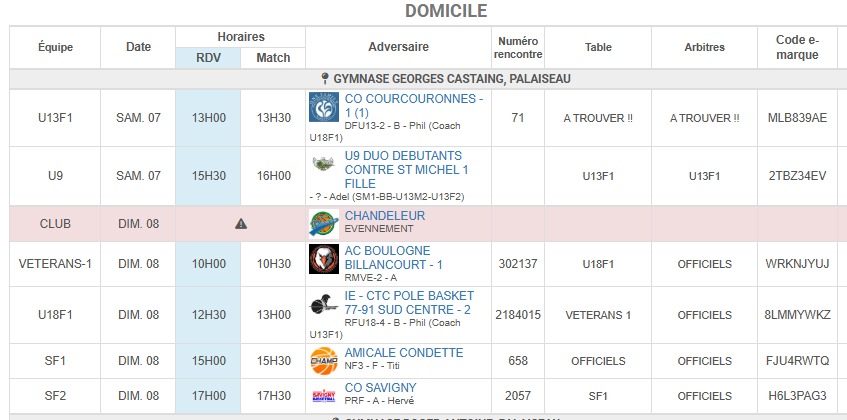Click the IE CTC Pole Basket logo

[322, 304]
